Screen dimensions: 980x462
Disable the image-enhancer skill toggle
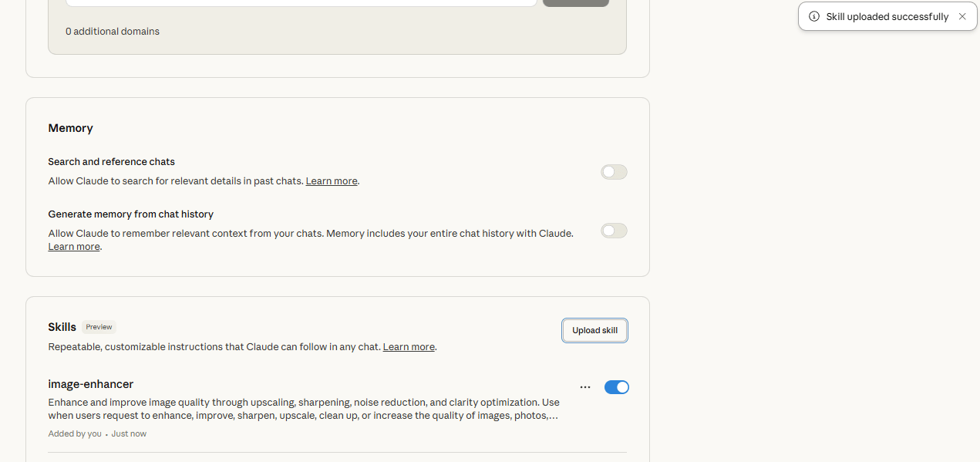(617, 387)
